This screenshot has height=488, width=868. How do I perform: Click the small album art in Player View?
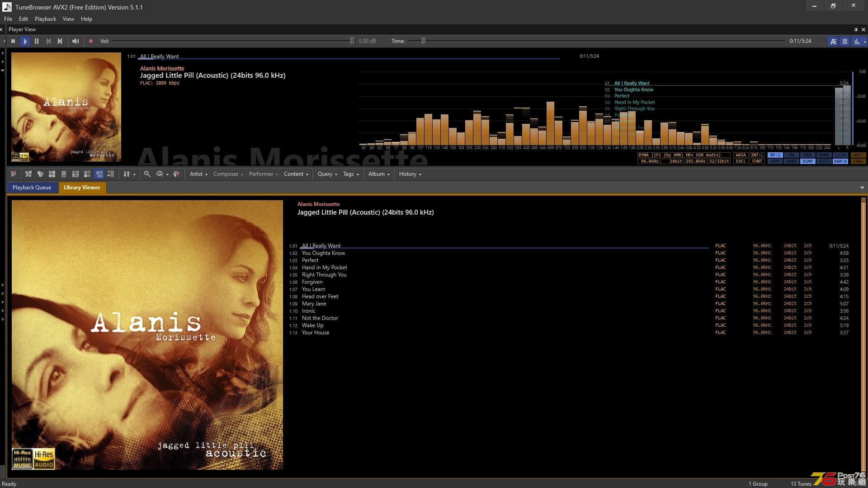click(66, 107)
